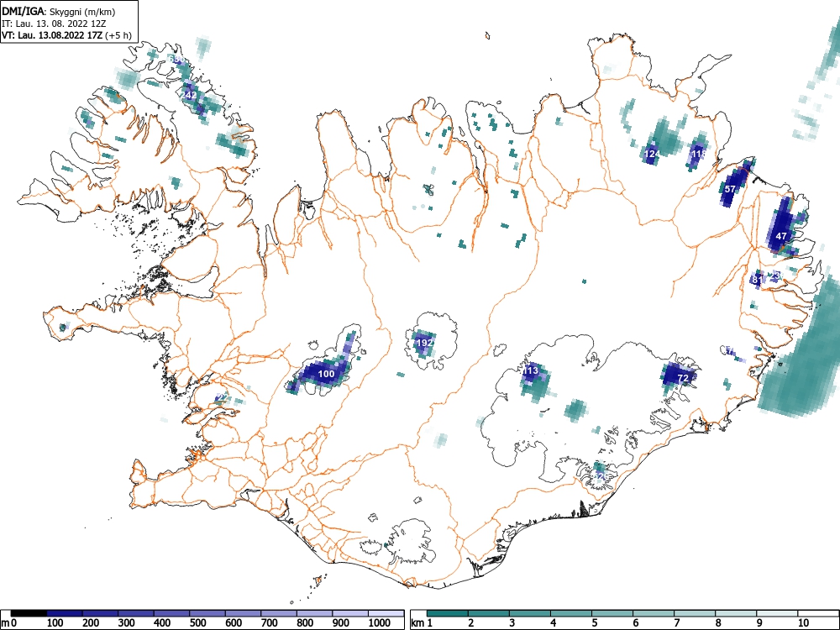
Task: Click the black 0–100 m legend swatch
Action: tap(29, 613)
